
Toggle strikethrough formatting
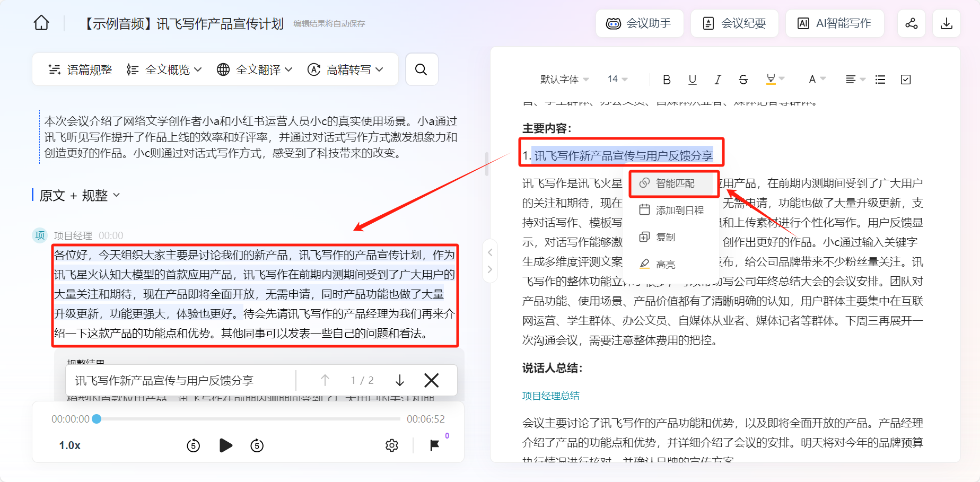tap(743, 80)
